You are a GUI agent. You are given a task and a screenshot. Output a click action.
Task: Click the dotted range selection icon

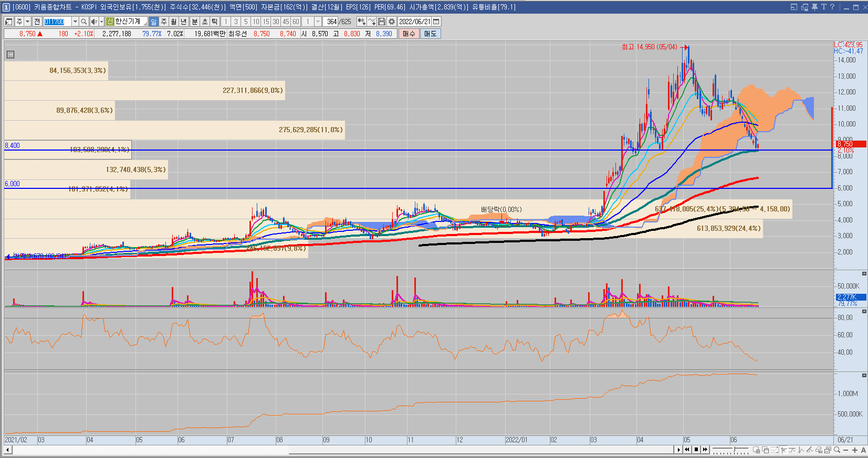tap(775, 450)
